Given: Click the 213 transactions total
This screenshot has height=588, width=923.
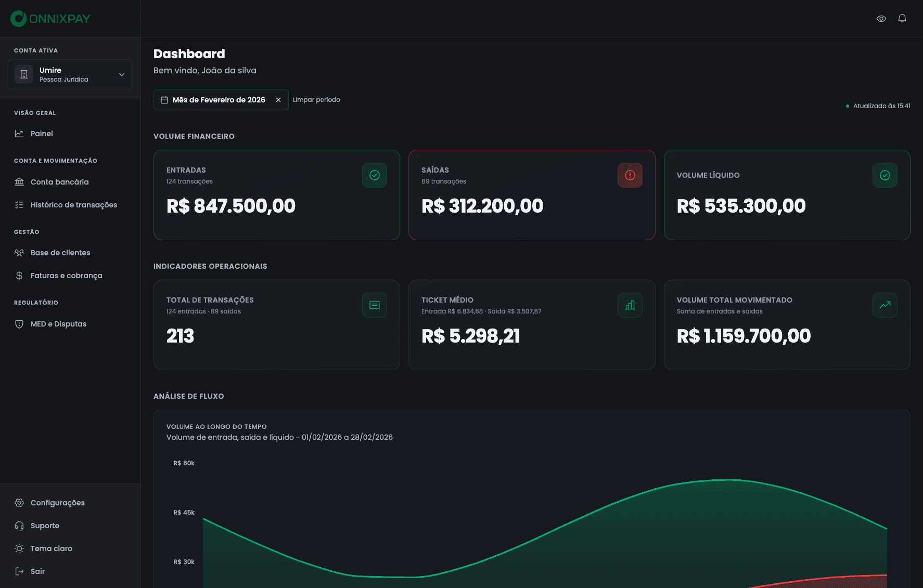Looking at the screenshot, I should coord(180,336).
